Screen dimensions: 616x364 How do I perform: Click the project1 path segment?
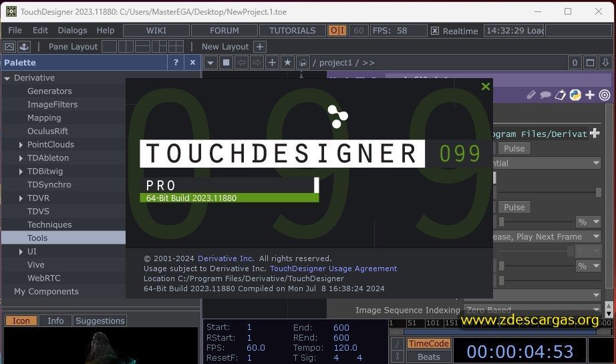[x=335, y=63]
